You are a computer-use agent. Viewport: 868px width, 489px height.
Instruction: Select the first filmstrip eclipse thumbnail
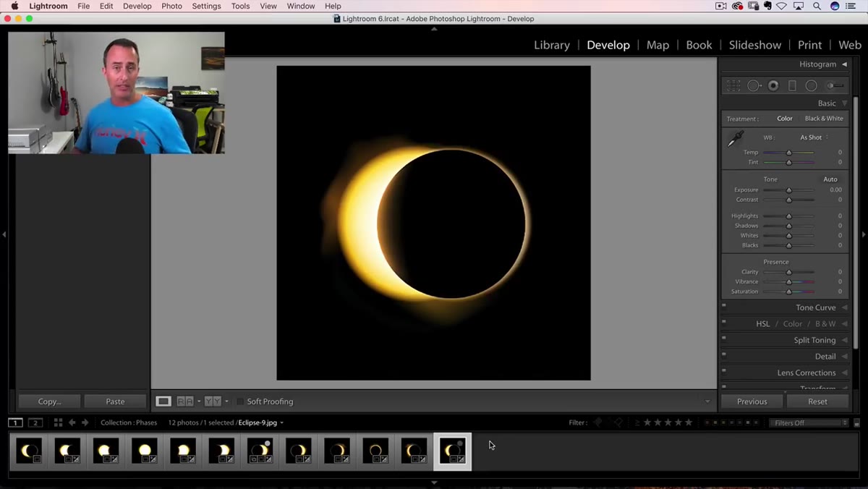(29, 451)
